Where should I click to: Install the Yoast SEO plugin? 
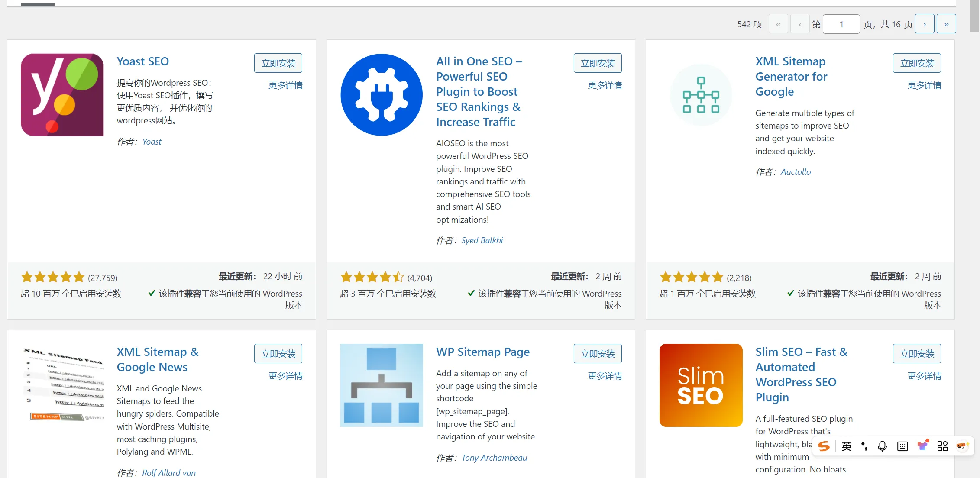[x=278, y=63]
